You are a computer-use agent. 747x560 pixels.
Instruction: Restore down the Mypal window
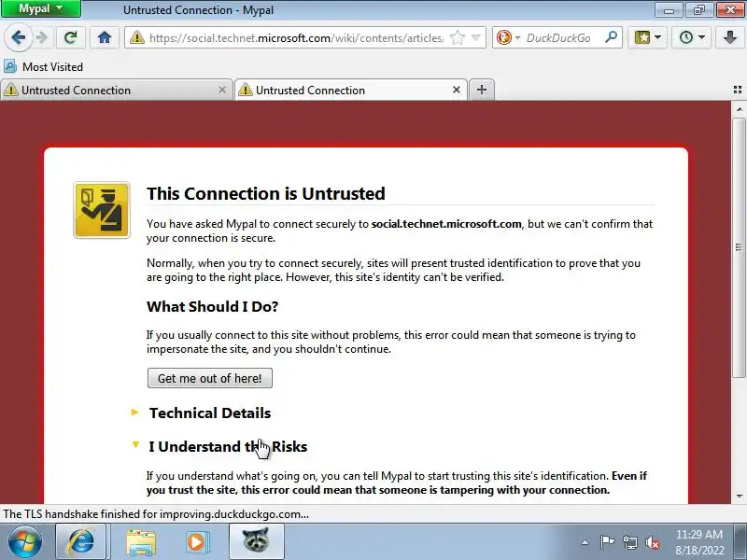click(698, 9)
